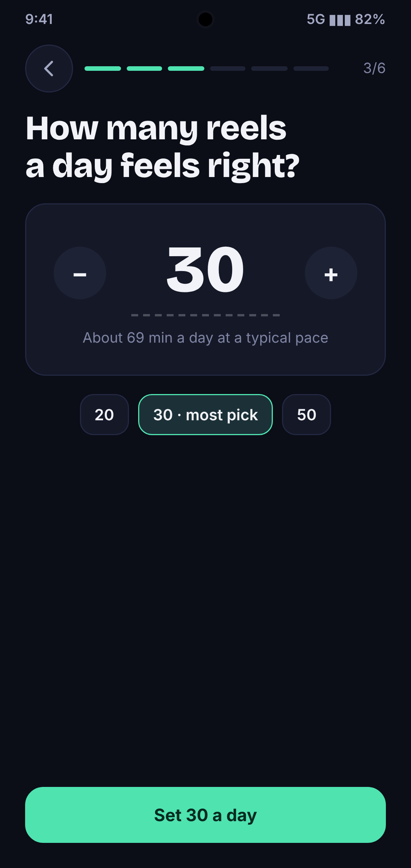
Task: Tap the Set 30 a day button
Action: coord(205,815)
